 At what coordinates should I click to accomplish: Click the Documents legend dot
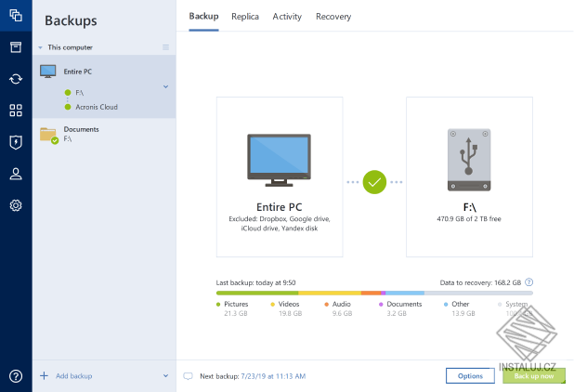(x=381, y=304)
